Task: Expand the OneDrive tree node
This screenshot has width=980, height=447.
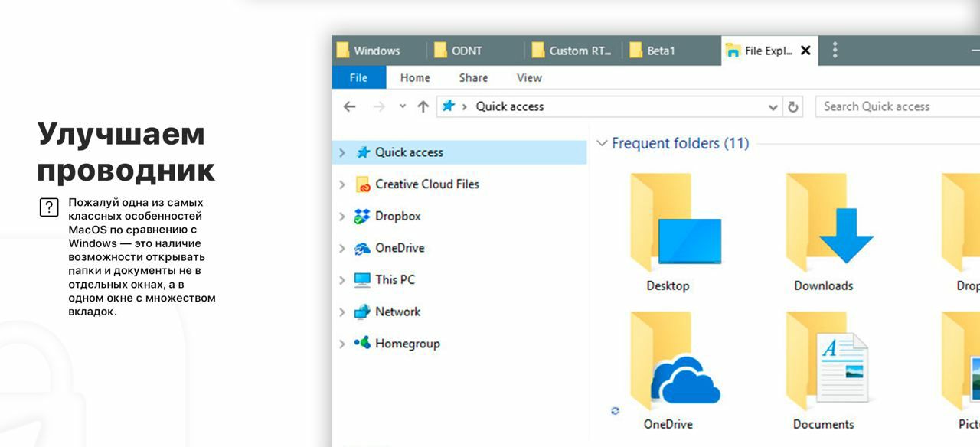Action: pos(342,249)
